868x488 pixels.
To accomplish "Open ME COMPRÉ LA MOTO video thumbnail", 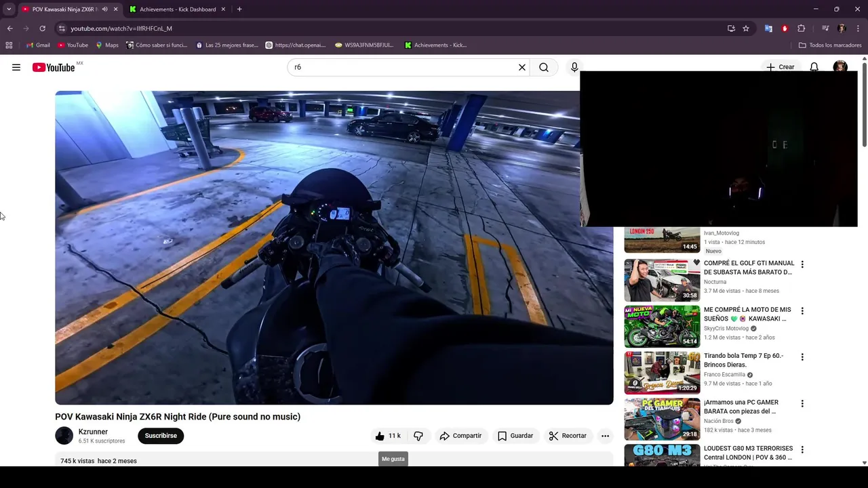I will coord(662,326).
